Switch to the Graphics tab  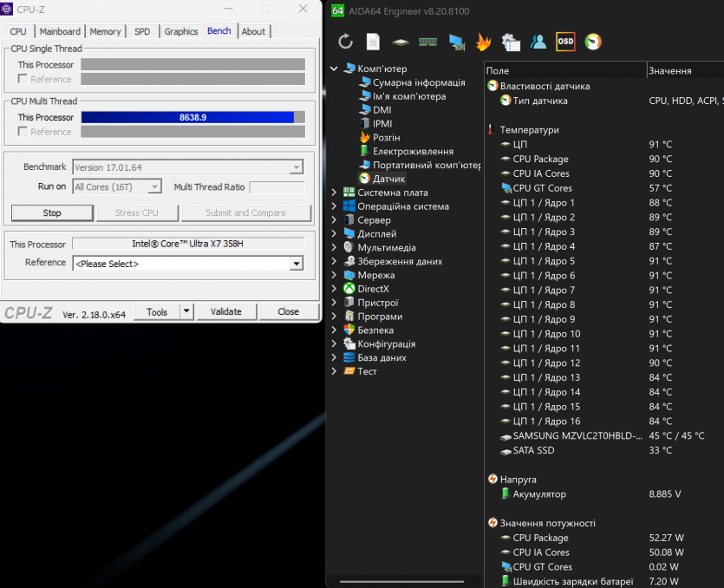[x=180, y=31]
